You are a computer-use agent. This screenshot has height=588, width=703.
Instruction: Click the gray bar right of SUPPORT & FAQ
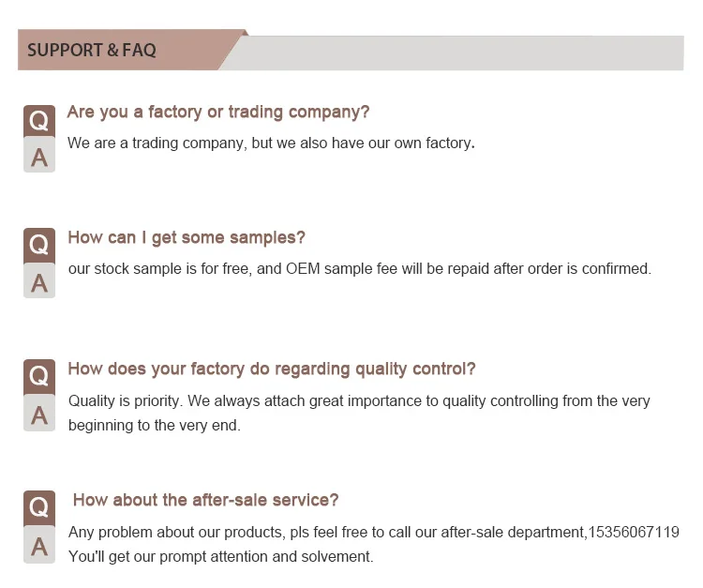(x=459, y=52)
